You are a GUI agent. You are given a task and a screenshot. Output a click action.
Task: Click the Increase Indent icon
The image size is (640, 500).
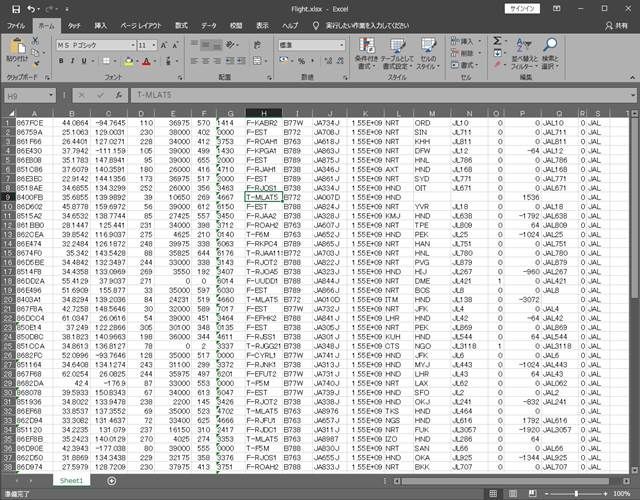(x=242, y=61)
